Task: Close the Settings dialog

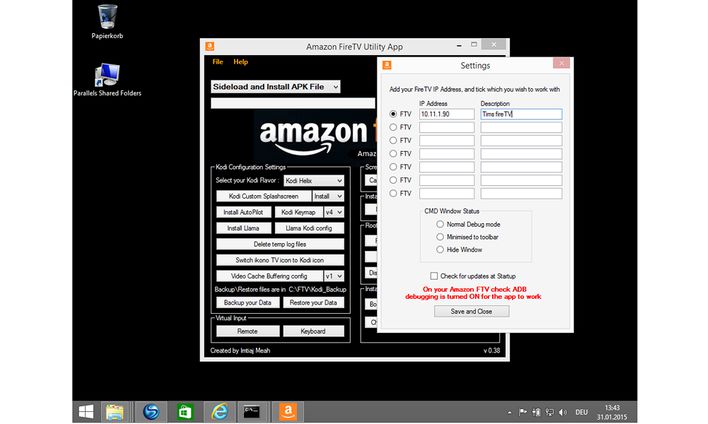Action: [x=561, y=63]
